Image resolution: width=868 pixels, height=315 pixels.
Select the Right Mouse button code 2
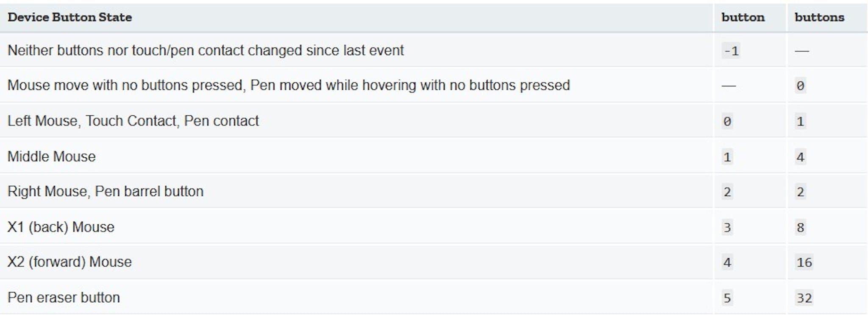point(727,192)
